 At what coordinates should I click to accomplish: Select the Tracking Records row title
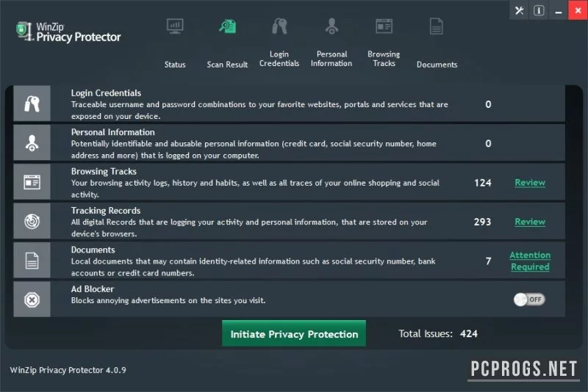click(106, 211)
